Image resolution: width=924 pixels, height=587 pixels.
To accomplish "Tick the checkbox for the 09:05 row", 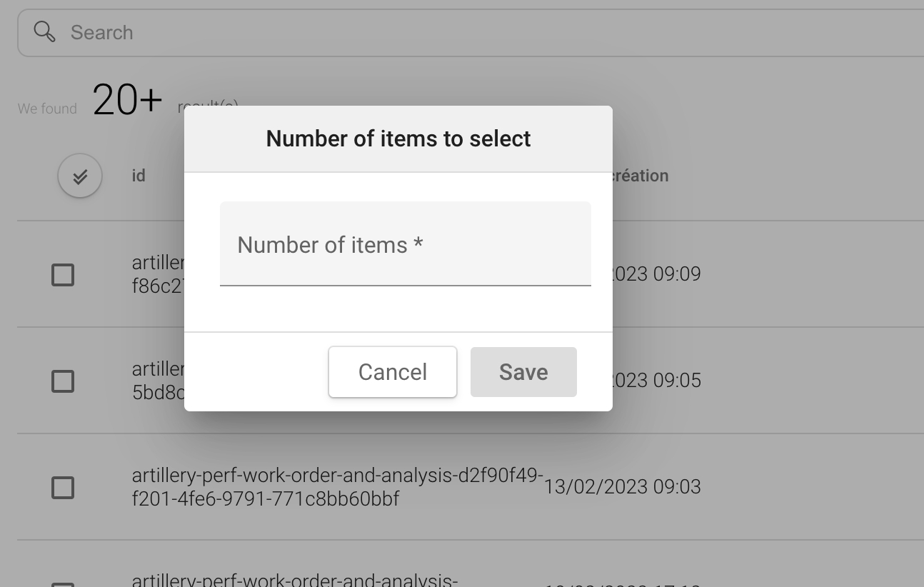I will 63,381.
